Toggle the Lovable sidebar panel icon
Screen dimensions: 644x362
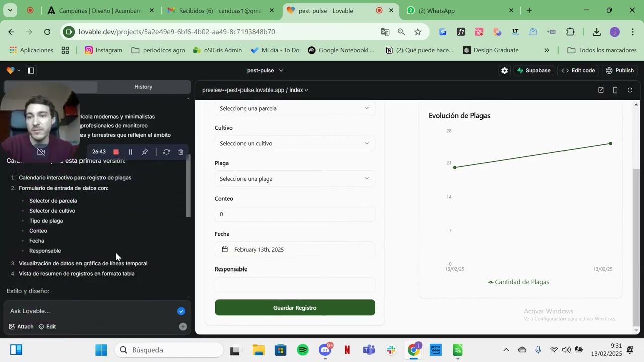coord(31,71)
